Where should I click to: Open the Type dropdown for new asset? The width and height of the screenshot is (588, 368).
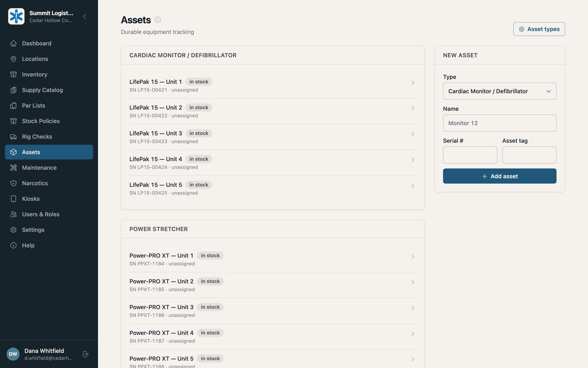[500, 91]
